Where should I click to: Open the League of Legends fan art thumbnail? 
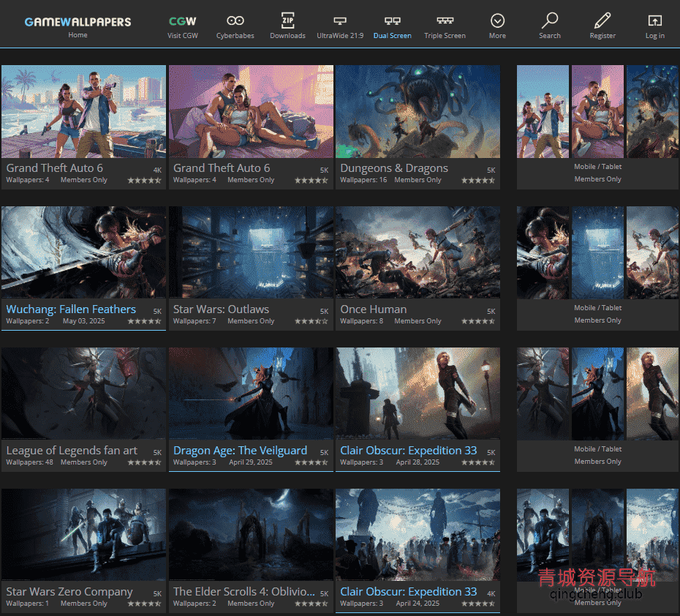(x=83, y=394)
